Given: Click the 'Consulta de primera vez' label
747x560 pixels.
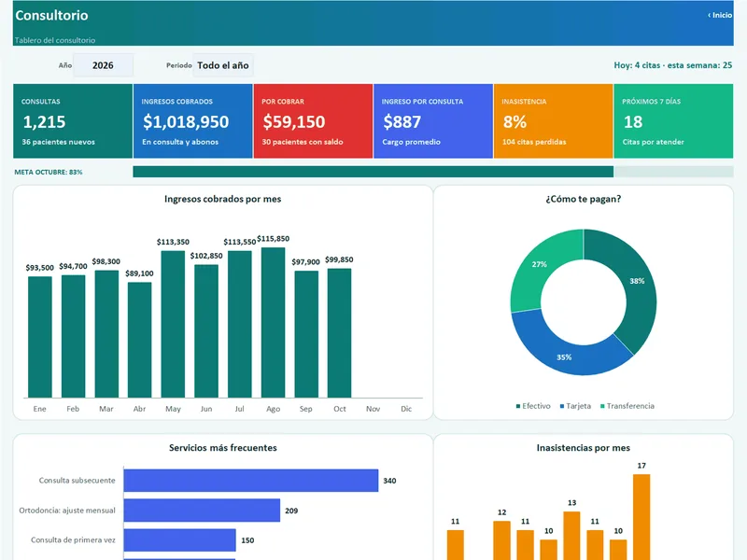Looking at the screenshot, I should tap(73, 540).
